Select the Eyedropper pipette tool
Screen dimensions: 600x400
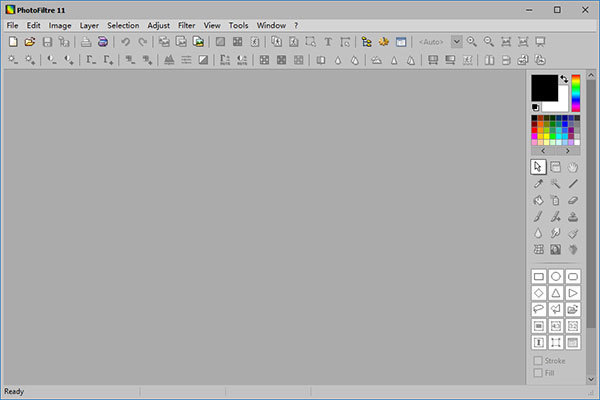click(538, 184)
